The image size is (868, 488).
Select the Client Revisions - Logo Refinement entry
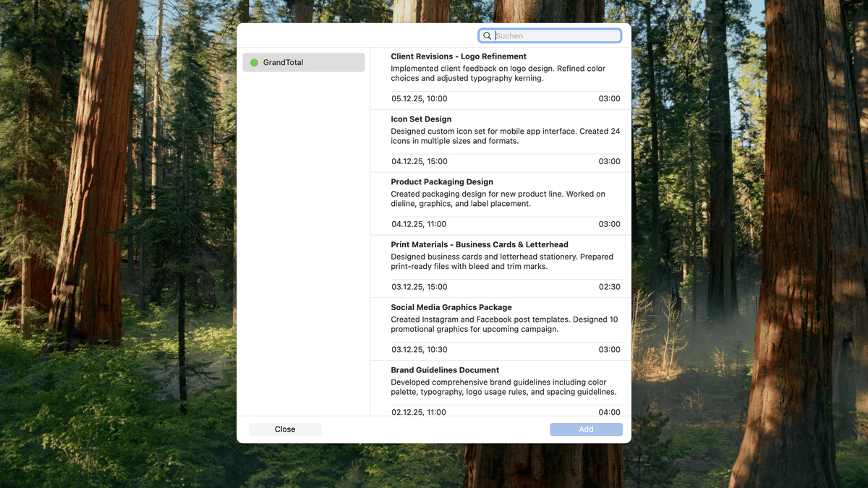[458, 56]
